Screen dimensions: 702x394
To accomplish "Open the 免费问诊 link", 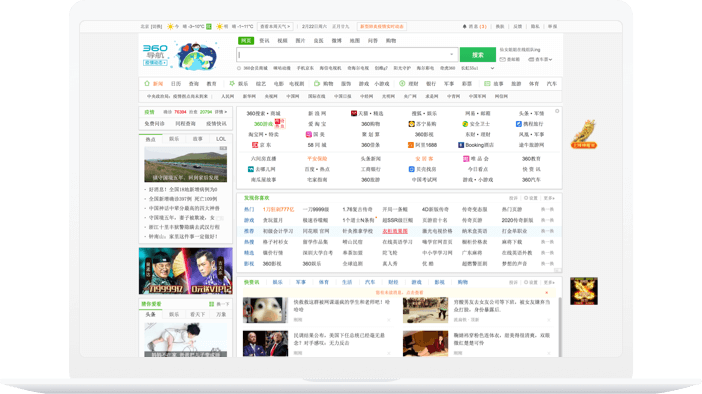I will [154, 124].
